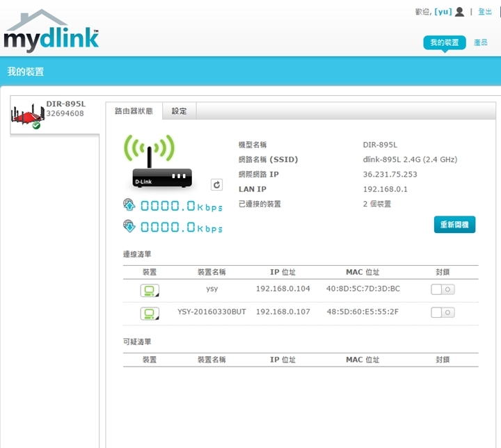Click the download speed 0000.0 Kbps readout

[182, 227]
